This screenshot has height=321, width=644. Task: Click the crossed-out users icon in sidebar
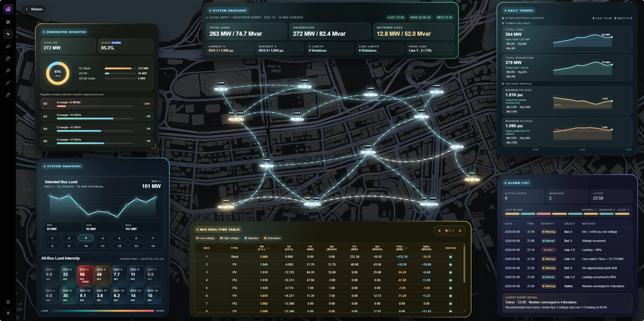point(8,71)
